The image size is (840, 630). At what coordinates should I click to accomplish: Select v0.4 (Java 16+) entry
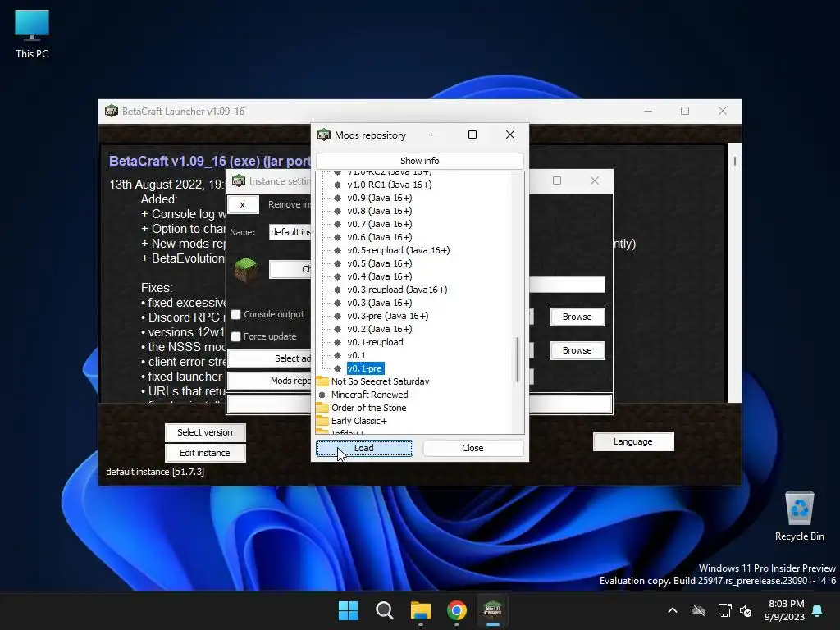[x=379, y=276]
